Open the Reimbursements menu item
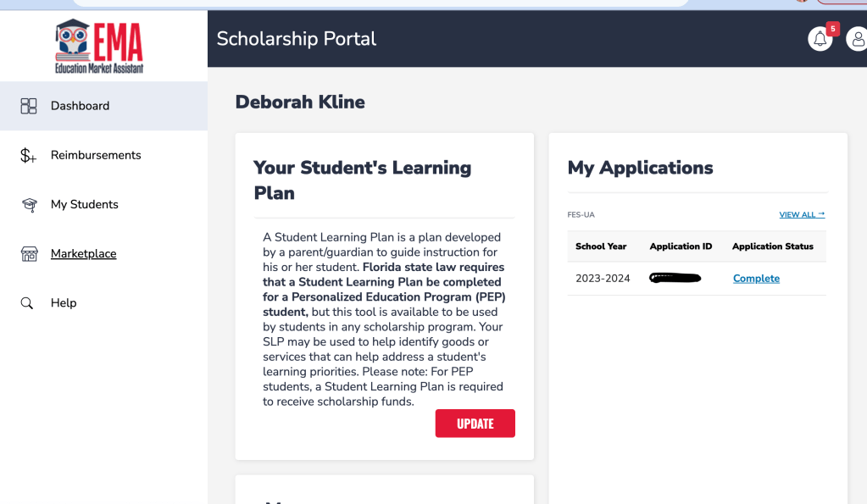The width and height of the screenshot is (867, 504). click(96, 155)
